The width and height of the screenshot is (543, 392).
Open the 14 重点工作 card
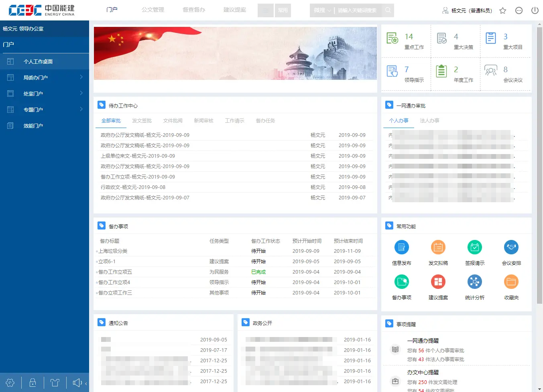point(406,41)
